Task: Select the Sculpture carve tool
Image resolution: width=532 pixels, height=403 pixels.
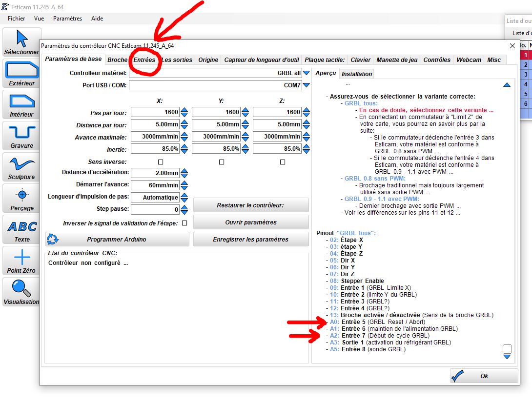Action: coord(21,167)
